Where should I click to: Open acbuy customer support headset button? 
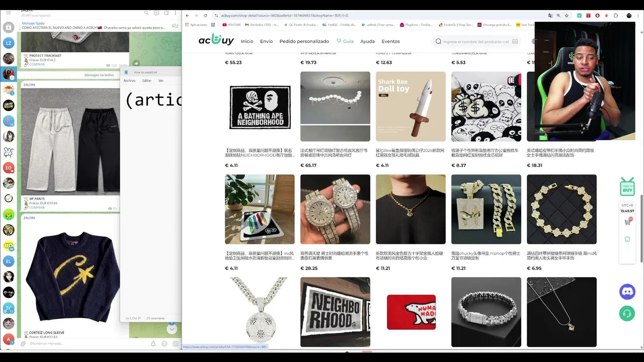click(x=627, y=313)
